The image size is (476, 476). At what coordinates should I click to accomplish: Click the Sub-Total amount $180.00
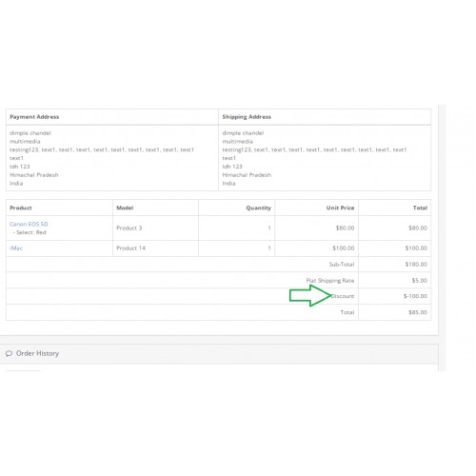point(416,264)
